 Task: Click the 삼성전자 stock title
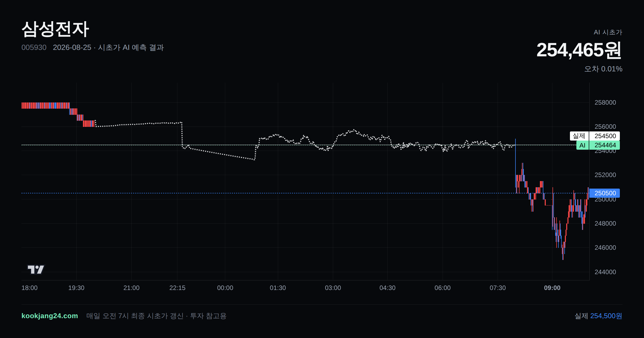[55, 29]
